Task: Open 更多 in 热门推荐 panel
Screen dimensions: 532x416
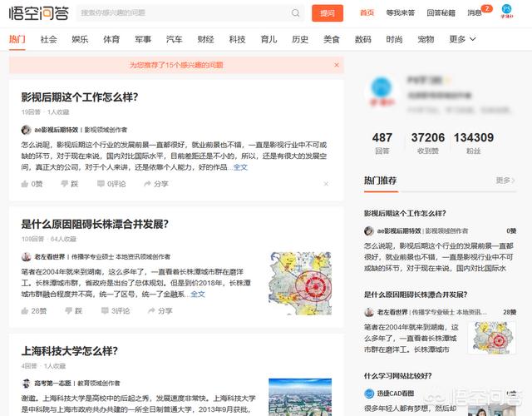Action: [505, 181]
